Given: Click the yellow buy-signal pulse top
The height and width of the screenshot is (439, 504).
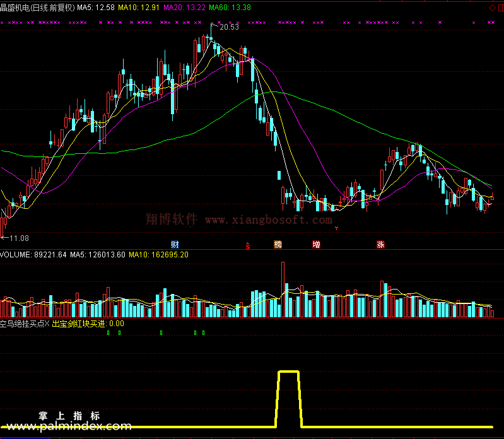Looking at the screenshot, I should pos(289,372).
